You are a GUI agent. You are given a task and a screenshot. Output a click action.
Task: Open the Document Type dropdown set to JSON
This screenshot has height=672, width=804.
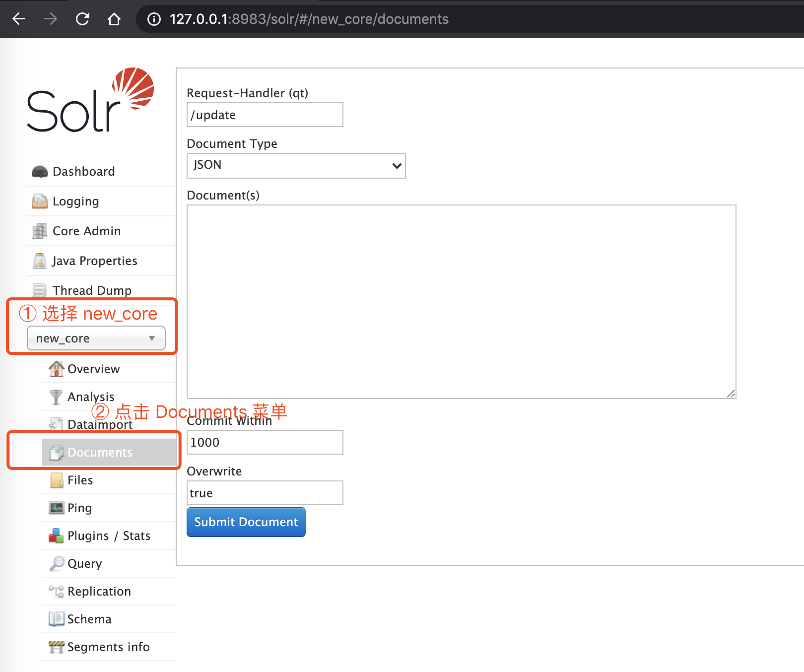[x=296, y=166]
